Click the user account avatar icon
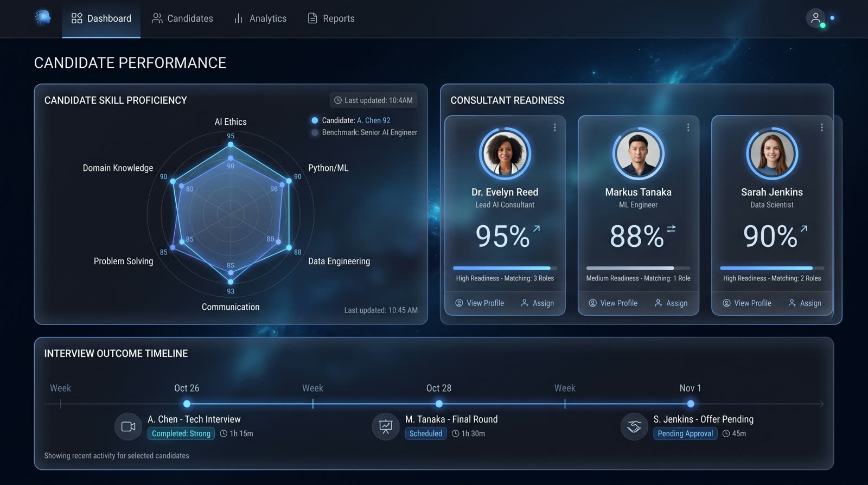This screenshot has width=868, height=485. pyautogui.click(x=815, y=18)
